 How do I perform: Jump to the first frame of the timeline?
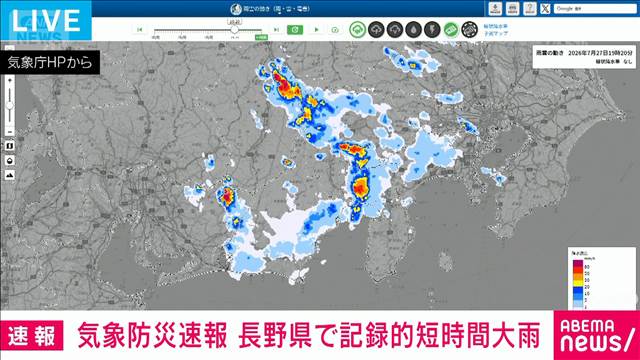point(140,30)
